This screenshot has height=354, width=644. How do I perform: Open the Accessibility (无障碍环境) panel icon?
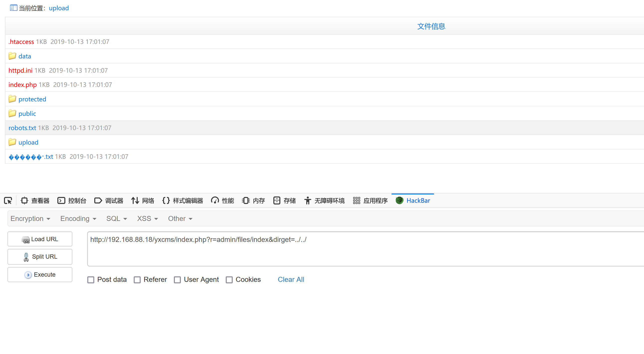[308, 201]
